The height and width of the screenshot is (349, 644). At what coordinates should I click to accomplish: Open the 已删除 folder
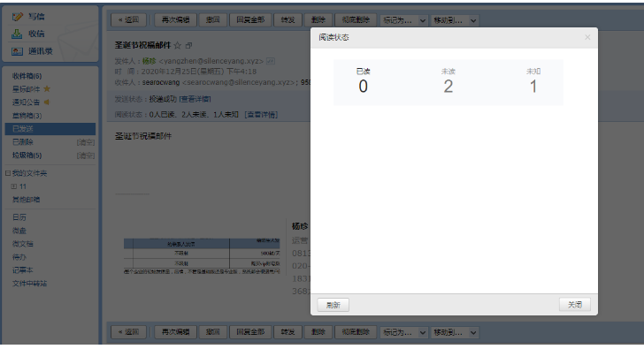pyautogui.click(x=23, y=142)
